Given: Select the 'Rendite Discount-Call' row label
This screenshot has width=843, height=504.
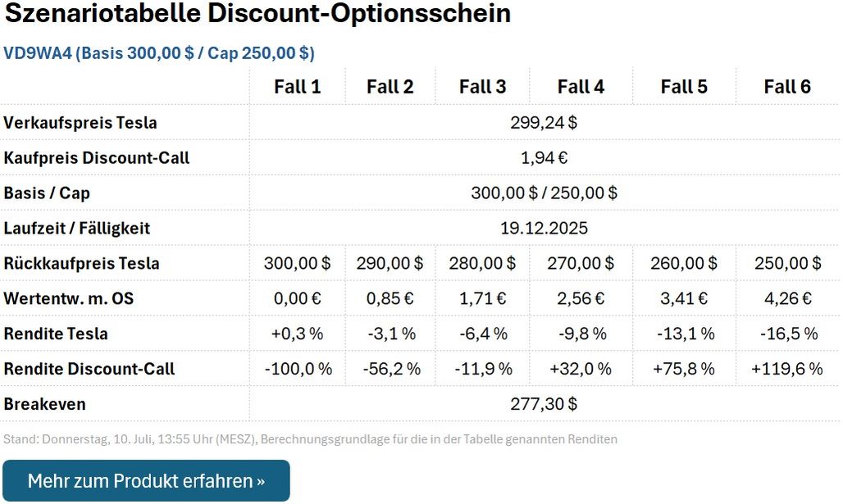Looking at the screenshot, I should (89, 369).
